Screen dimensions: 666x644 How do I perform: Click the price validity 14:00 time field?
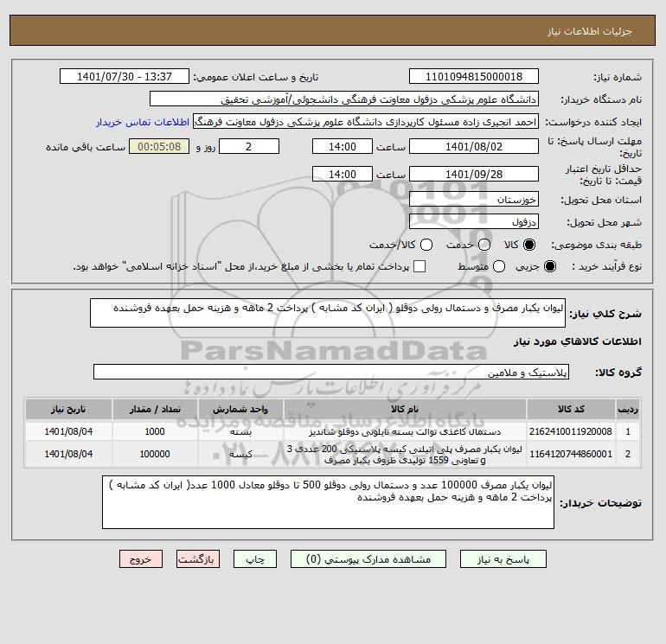click(x=343, y=174)
